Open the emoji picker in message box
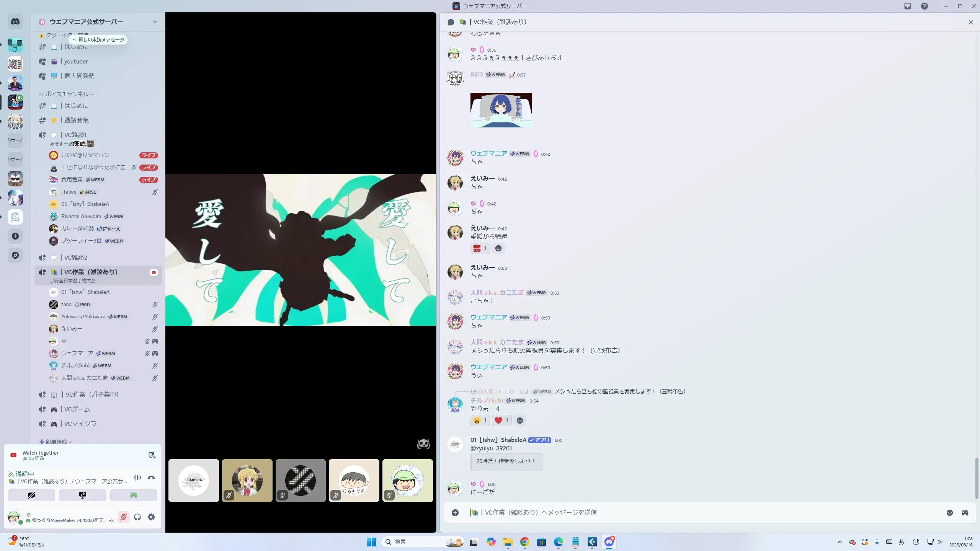Image resolution: width=980 pixels, height=551 pixels. click(x=949, y=513)
